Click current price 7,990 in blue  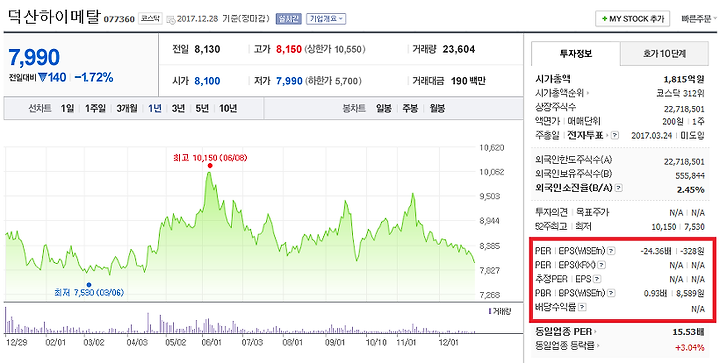click(x=34, y=57)
